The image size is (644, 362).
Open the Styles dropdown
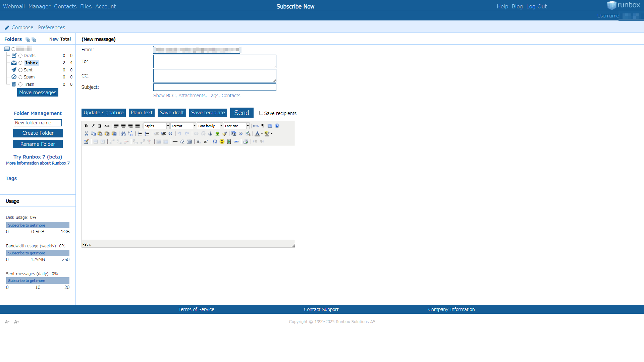click(157, 126)
